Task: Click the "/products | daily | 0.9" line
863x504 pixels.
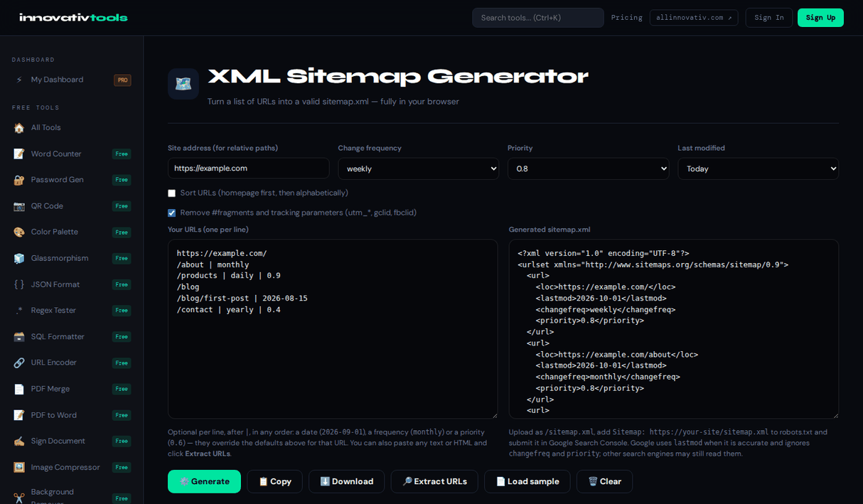Action: click(x=228, y=276)
